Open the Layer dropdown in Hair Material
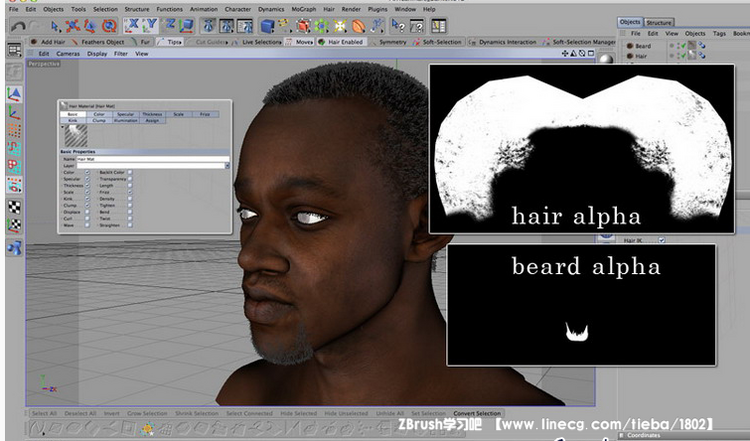750x441 pixels. click(x=227, y=165)
